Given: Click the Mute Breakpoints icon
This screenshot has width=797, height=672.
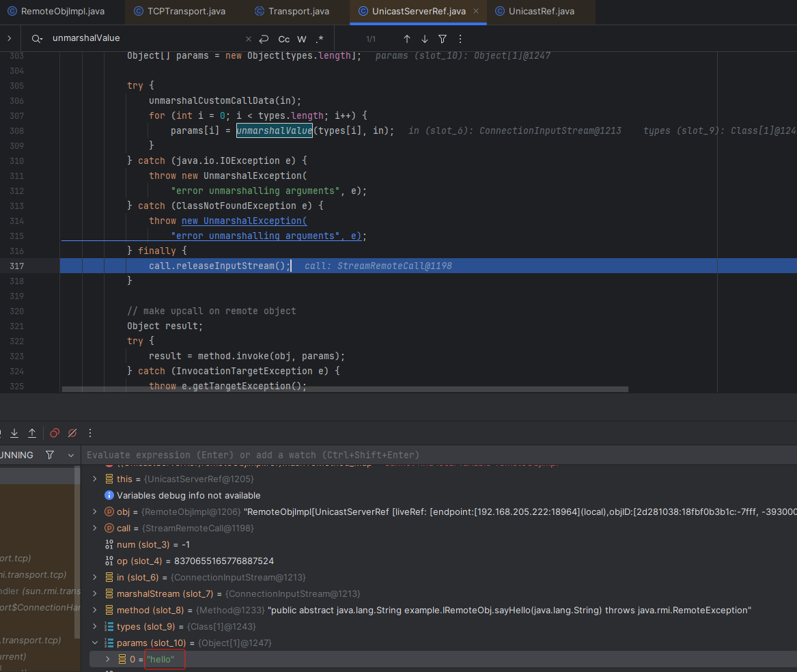Looking at the screenshot, I should [x=72, y=433].
